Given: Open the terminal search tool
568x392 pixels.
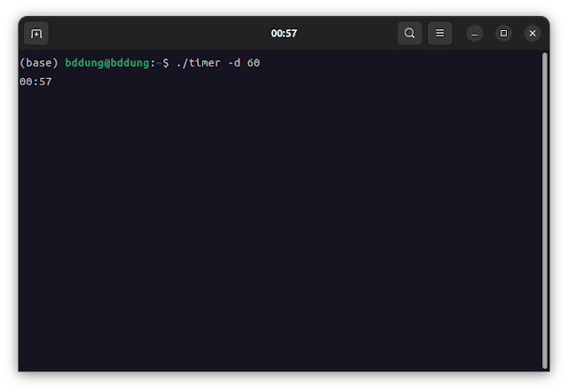Looking at the screenshot, I should point(409,34).
